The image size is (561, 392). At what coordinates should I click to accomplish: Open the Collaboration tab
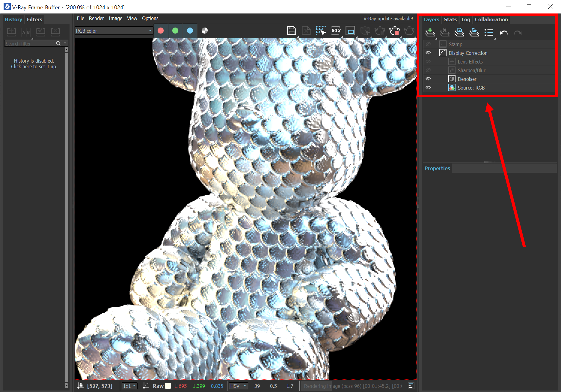click(491, 19)
